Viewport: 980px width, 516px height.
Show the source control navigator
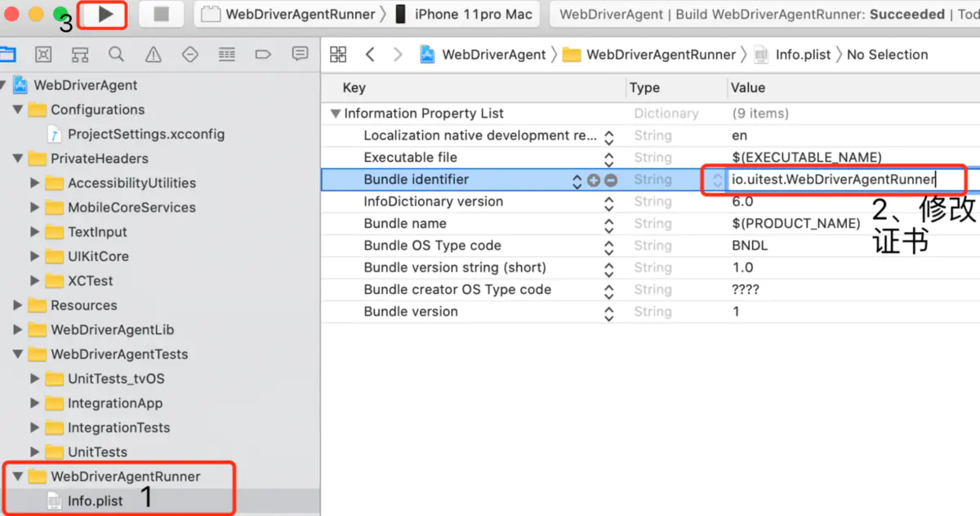point(43,55)
